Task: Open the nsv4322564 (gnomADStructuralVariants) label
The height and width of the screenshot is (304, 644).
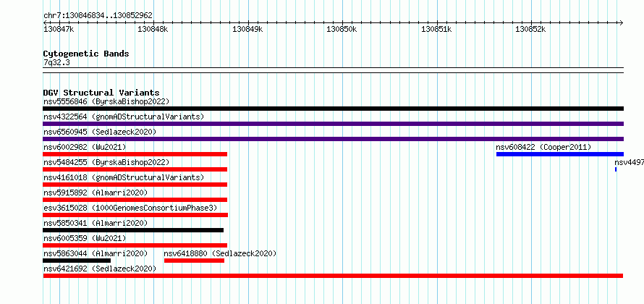Action: click(x=124, y=117)
